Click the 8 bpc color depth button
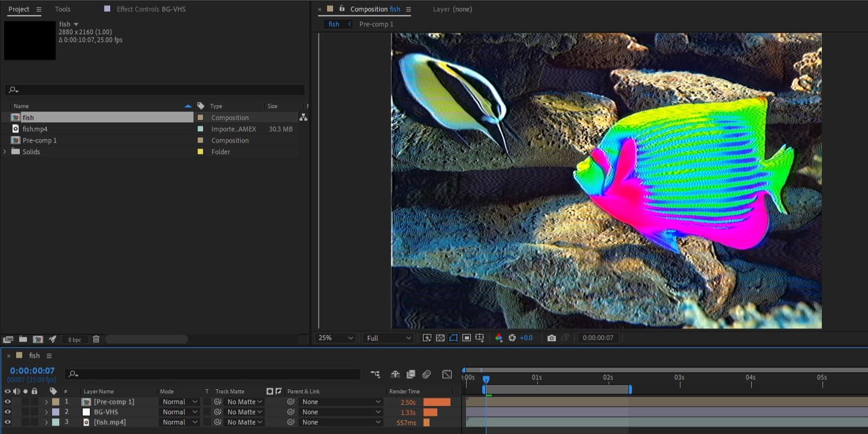The image size is (868, 434). [x=75, y=339]
